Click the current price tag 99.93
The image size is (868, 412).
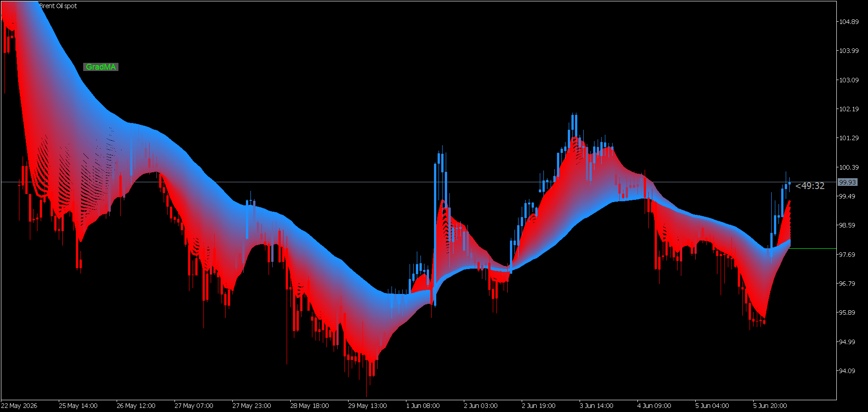tap(847, 182)
